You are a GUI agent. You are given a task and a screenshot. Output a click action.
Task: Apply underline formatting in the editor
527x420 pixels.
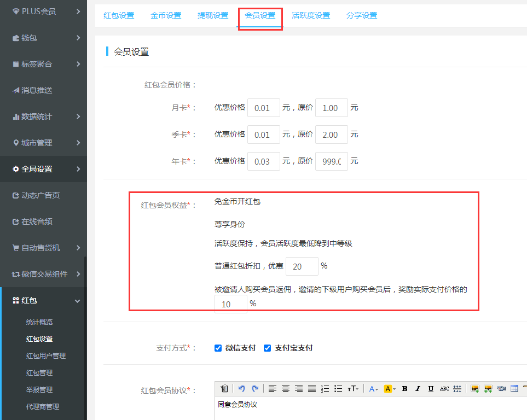point(431,389)
